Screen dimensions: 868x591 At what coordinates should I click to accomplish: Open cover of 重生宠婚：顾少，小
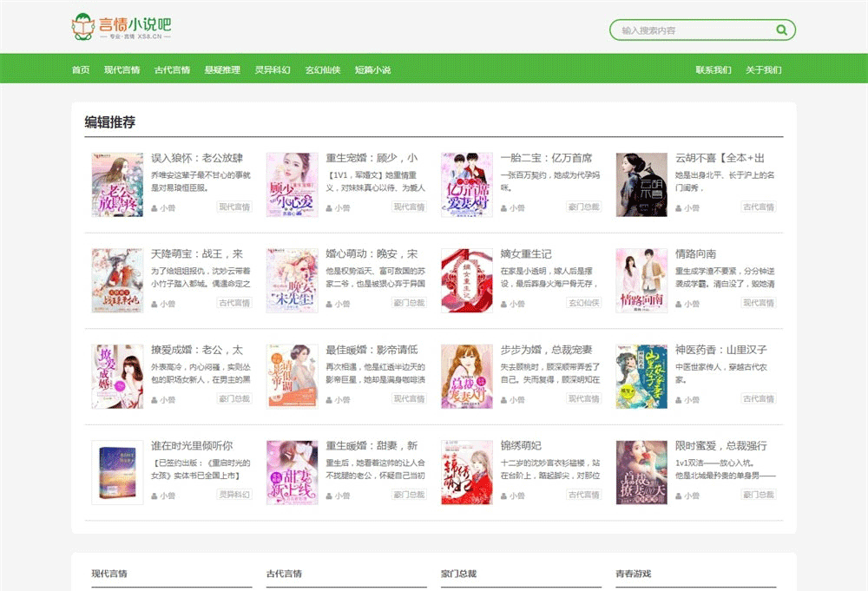click(293, 184)
